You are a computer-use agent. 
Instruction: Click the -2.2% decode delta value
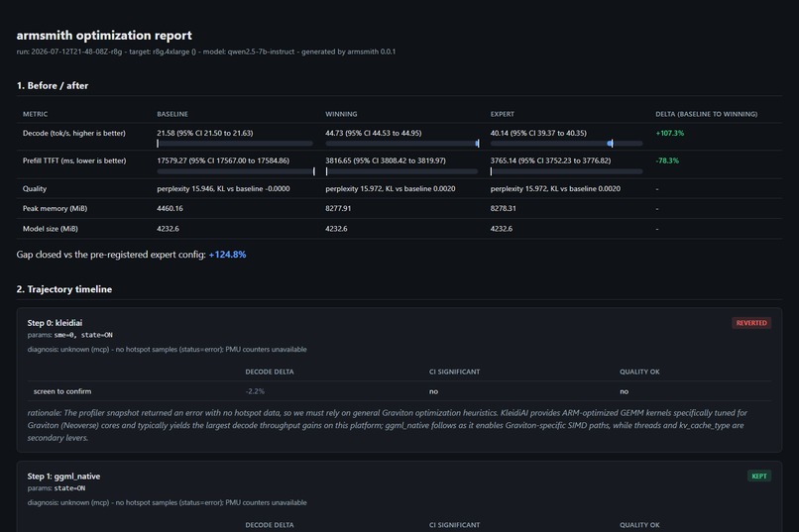click(255, 391)
